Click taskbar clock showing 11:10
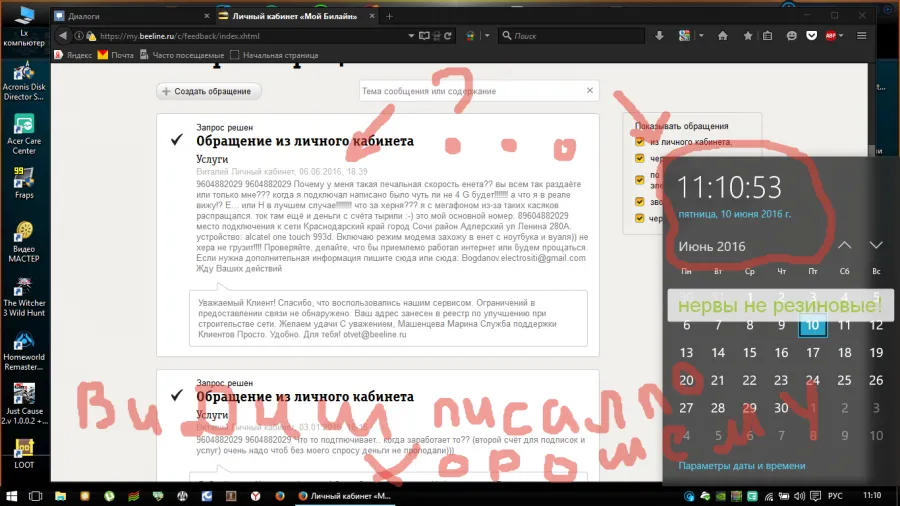Screen dimensions: 900x506 click(872, 496)
